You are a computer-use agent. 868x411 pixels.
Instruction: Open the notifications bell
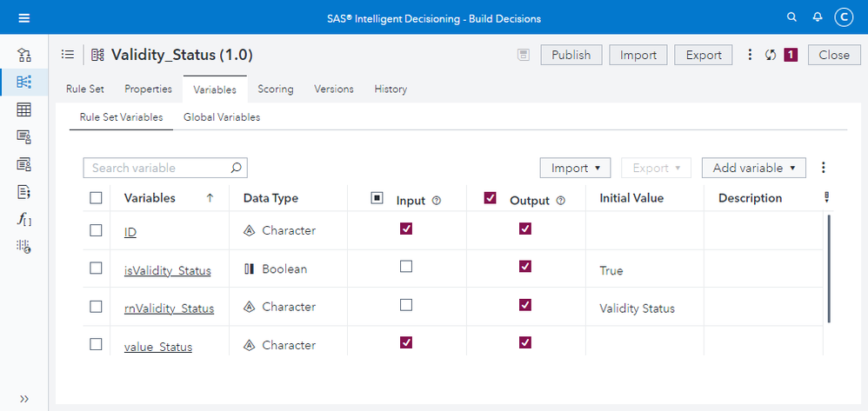[x=817, y=17]
